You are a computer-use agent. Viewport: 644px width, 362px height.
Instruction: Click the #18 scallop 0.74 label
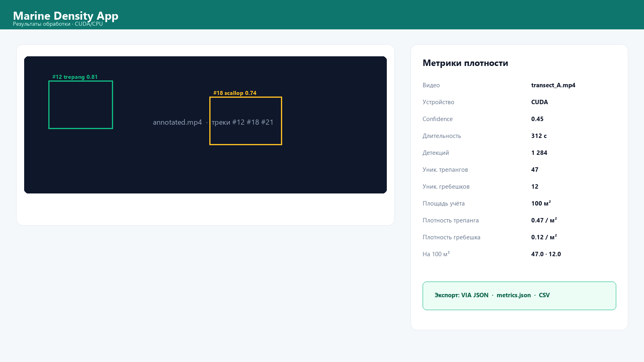point(235,93)
